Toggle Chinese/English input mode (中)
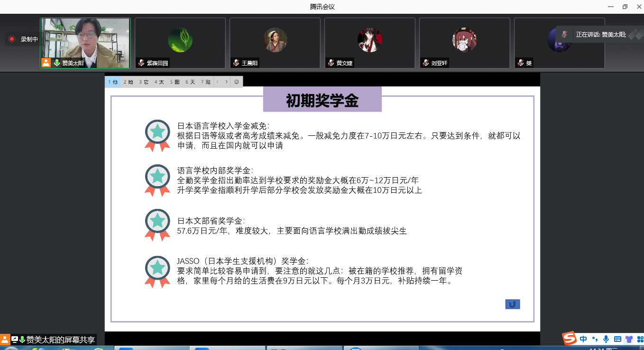This screenshot has width=644, height=350. pyautogui.click(x=583, y=339)
